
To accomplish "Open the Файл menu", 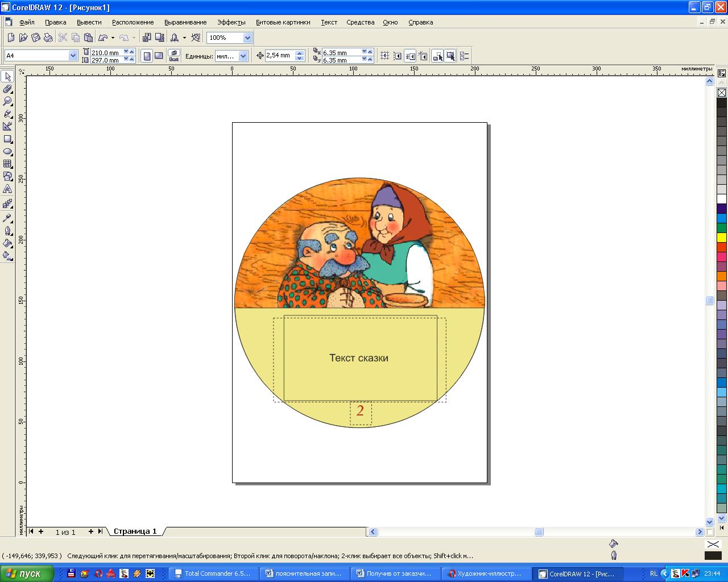I will (x=27, y=22).
